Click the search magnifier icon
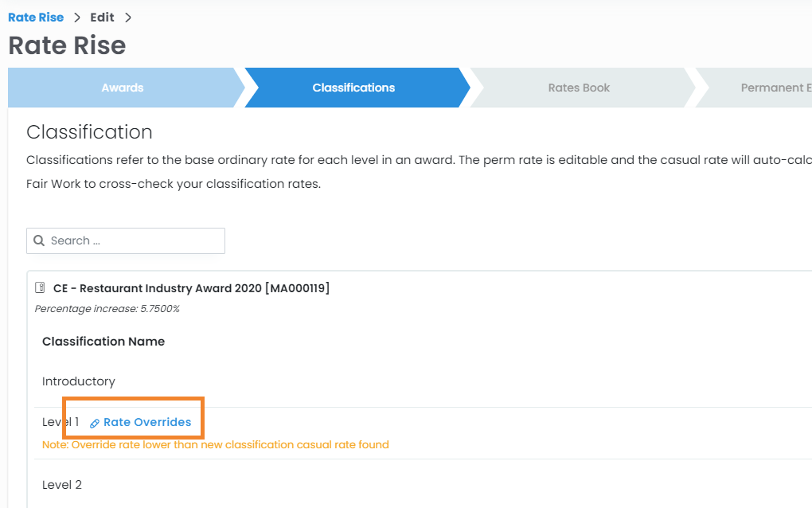 point(39,241)
